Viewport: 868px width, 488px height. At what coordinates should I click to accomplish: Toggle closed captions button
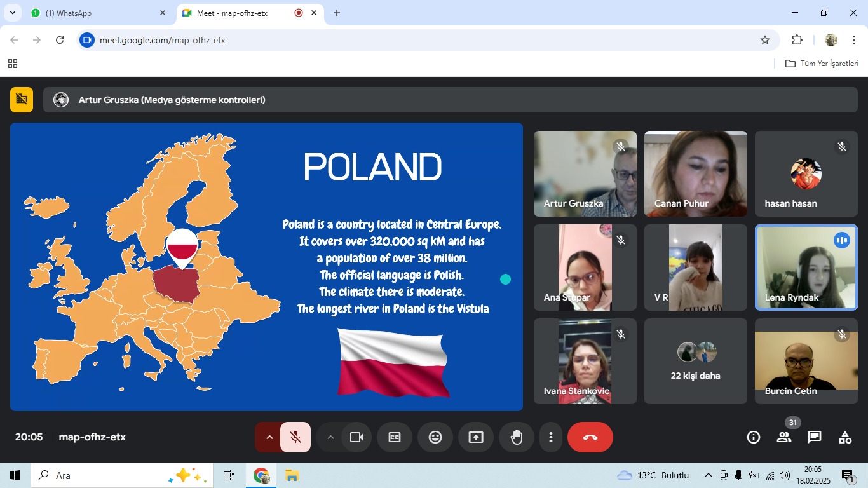tap(395, 437)
